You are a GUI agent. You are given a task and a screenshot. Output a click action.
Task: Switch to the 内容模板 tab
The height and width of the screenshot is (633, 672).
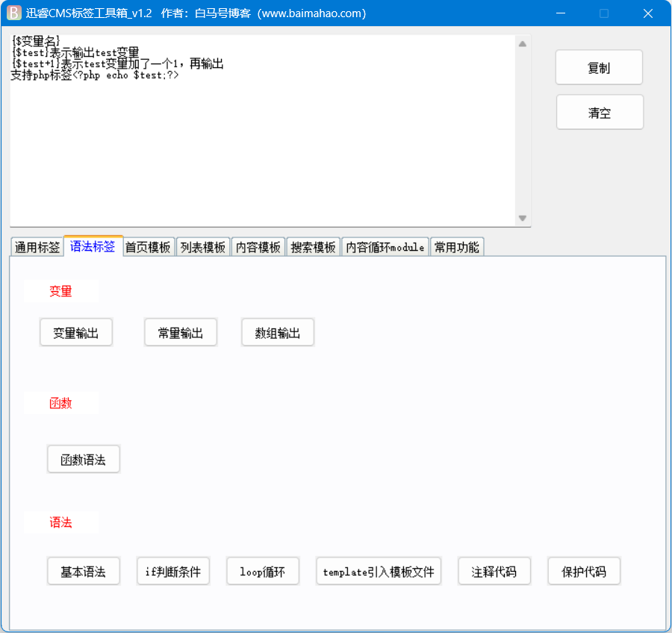click(258, 247)
